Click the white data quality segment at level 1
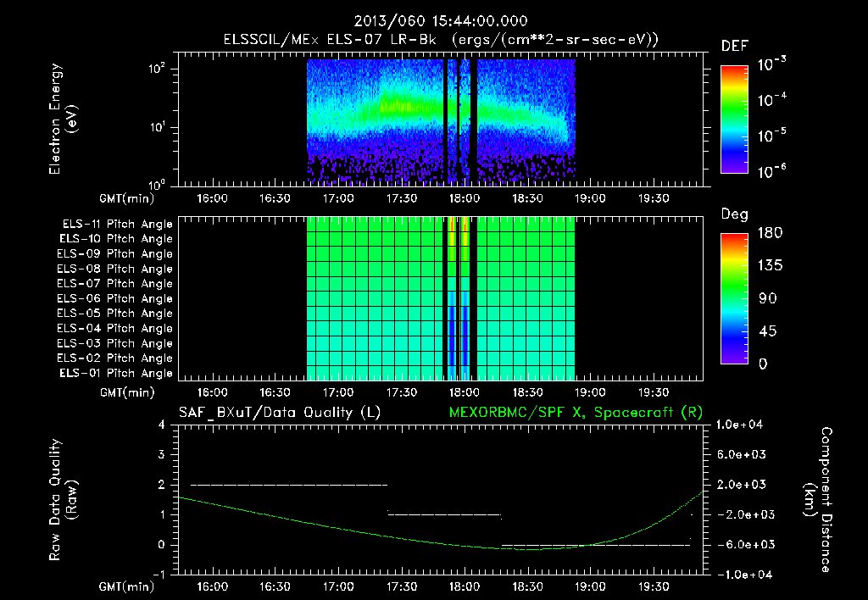868x600 pixels. (444, 514)
